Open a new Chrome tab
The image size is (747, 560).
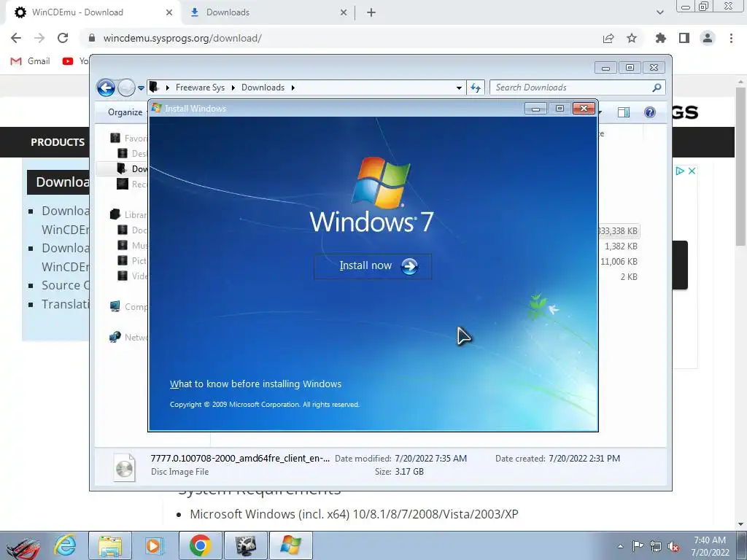(x=371, y=12)
